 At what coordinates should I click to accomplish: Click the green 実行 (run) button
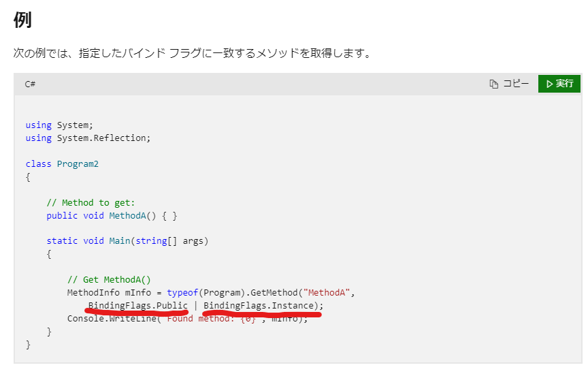tap(559, 84)
